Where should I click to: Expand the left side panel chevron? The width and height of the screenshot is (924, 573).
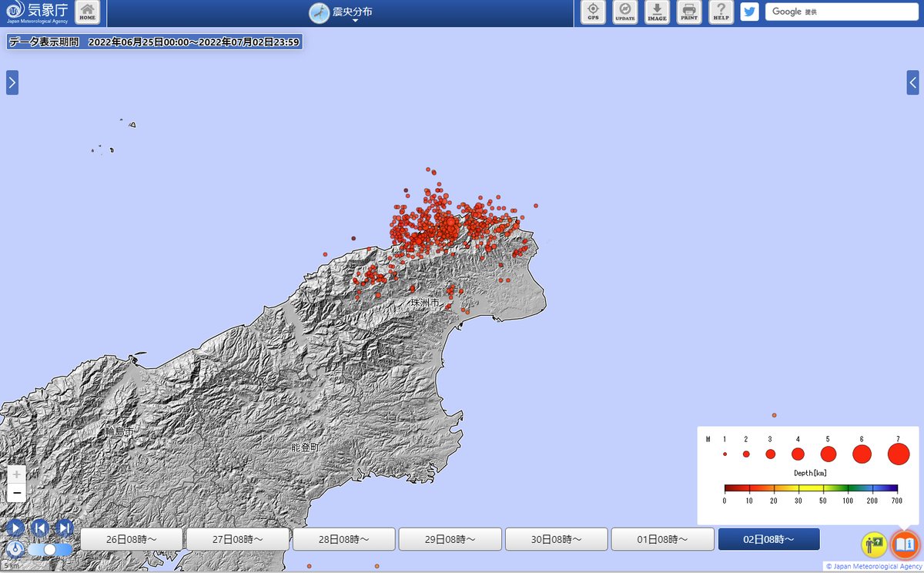pos(12,82)
